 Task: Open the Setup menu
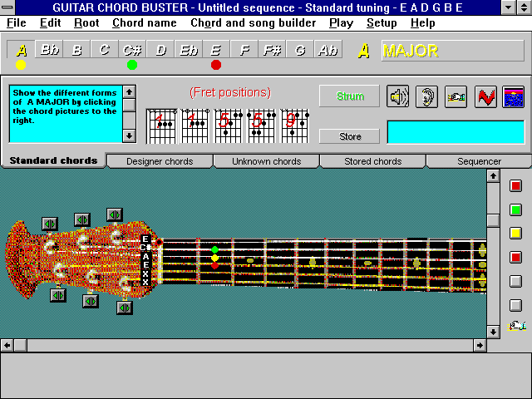382,23
